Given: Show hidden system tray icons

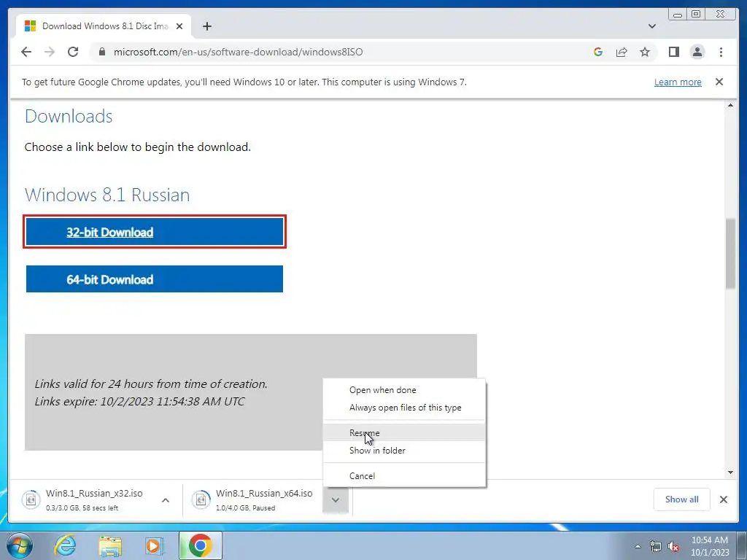Looking at the screenshot, I should (x=638, y=546).
